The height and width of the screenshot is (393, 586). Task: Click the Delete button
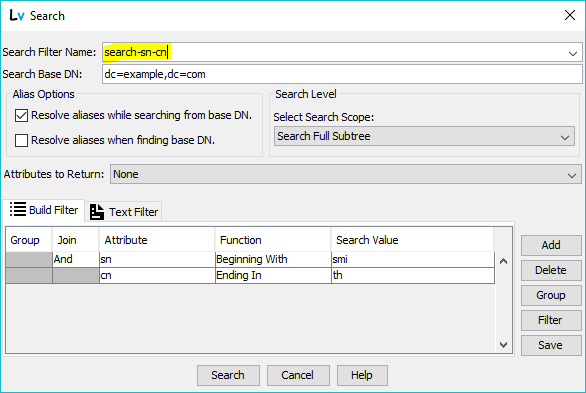551,270
